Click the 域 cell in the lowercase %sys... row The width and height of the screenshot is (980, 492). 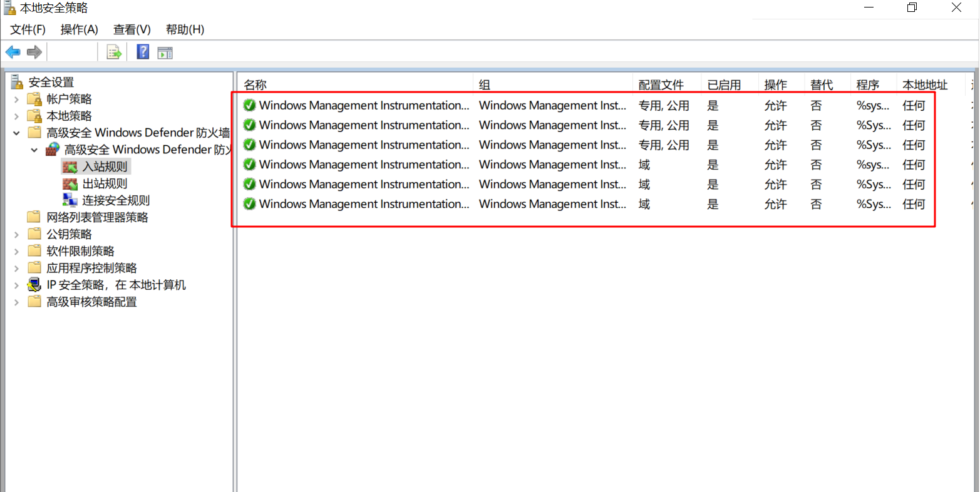pos(644,165)
